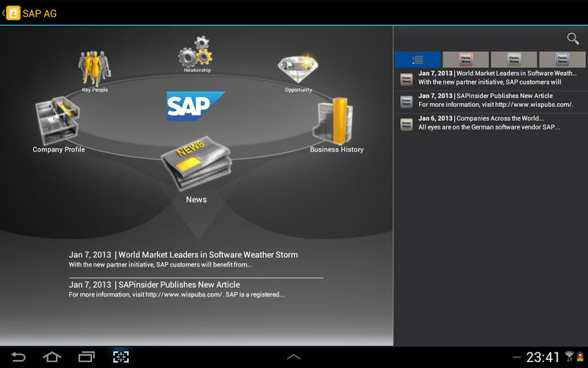Image resolution: width=588 pixels, height=368 pixels.
Task: Tap the battery status icon
Action: tap(580, 356)
